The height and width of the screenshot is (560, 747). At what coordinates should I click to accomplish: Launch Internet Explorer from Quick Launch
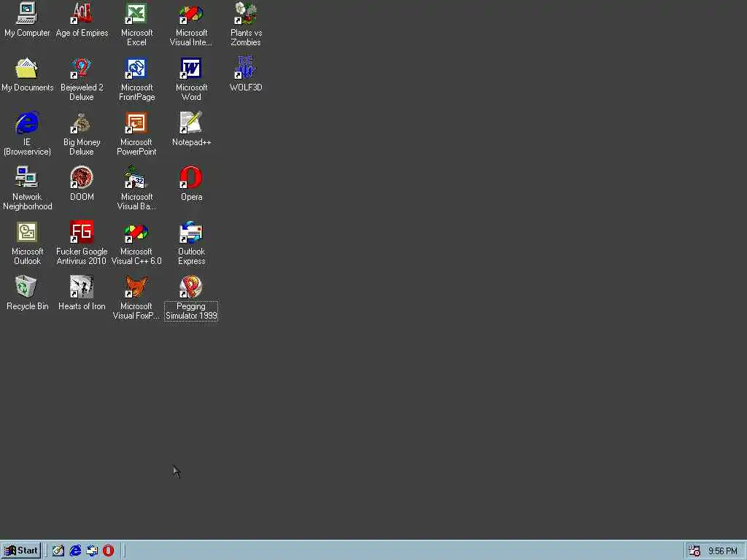point(75,551)
